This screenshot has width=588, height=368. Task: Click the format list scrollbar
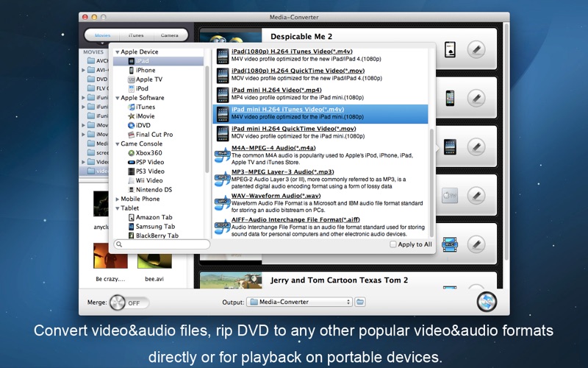point(431,183)
